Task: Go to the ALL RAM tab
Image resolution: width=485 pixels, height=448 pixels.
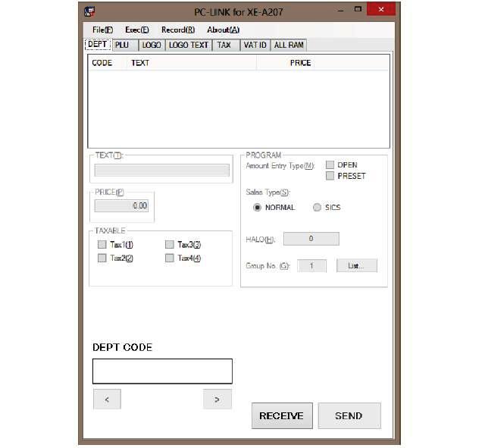Action: click(x=289, y=45)
